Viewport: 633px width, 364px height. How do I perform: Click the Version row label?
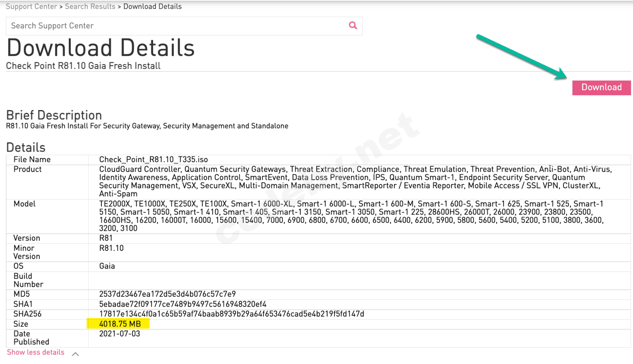click(x=27, y=238)
